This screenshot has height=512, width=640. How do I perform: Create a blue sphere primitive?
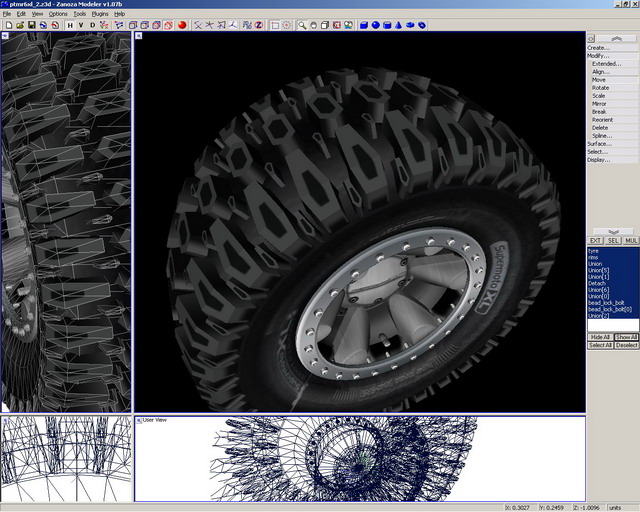[376, 24]
